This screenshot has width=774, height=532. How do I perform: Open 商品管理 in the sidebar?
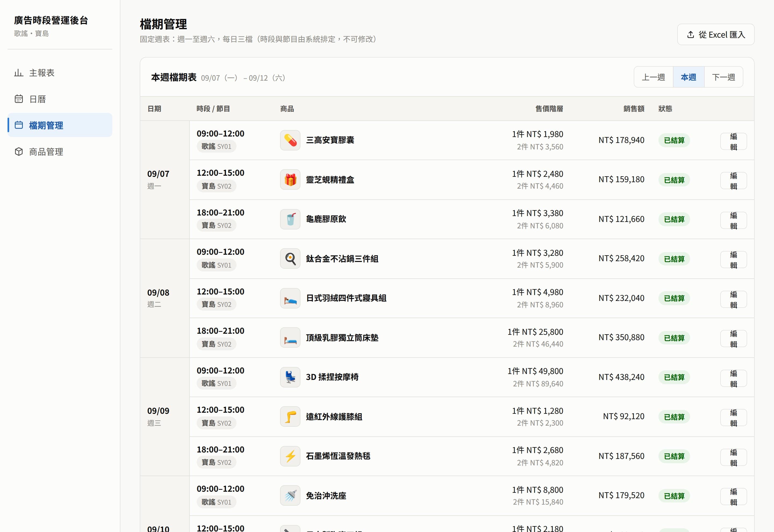click(x=60, y=152)
